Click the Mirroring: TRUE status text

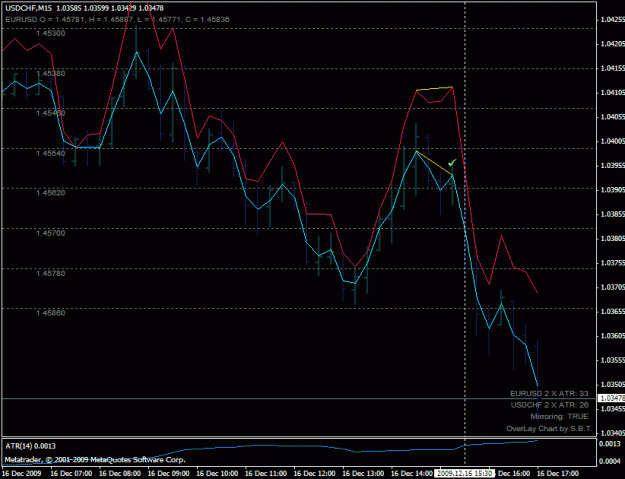560,416
